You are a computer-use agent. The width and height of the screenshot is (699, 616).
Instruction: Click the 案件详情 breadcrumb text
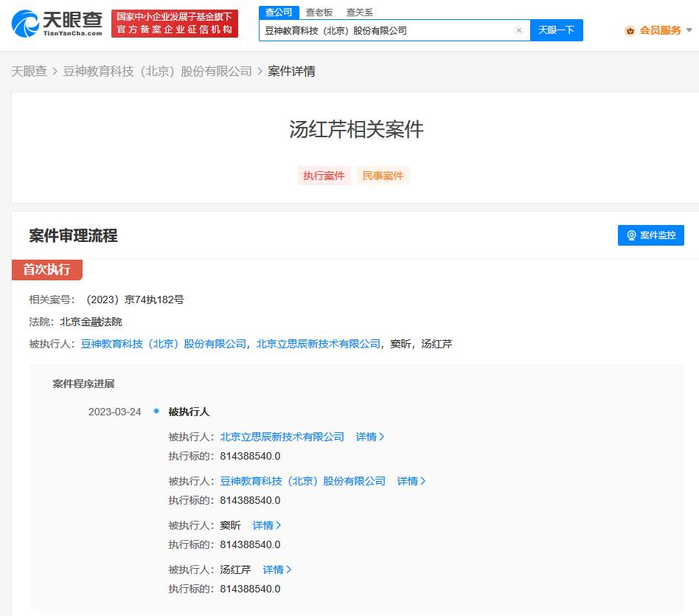[x=291, y=72]
